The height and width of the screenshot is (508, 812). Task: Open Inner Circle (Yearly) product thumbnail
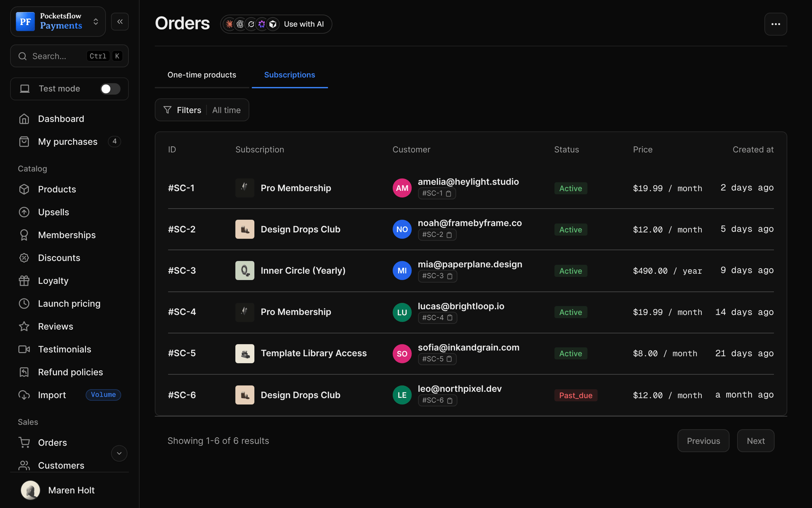[245, 271]
